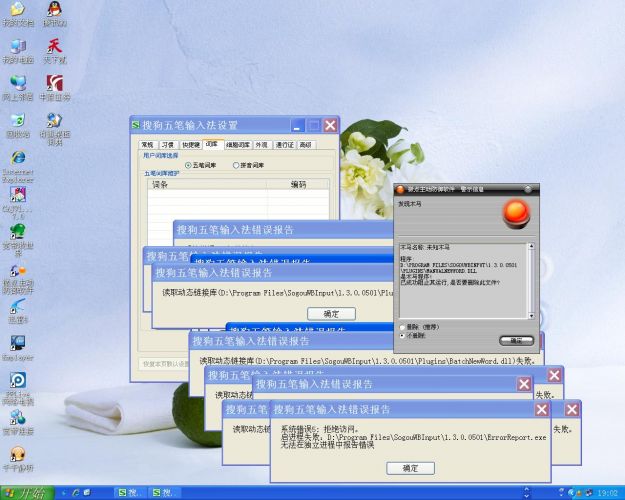The height and width of the screenshot is (500, 625).
Task: Switch to the 常规 tab
Action: pyautogui.click(x=147, y=145)
